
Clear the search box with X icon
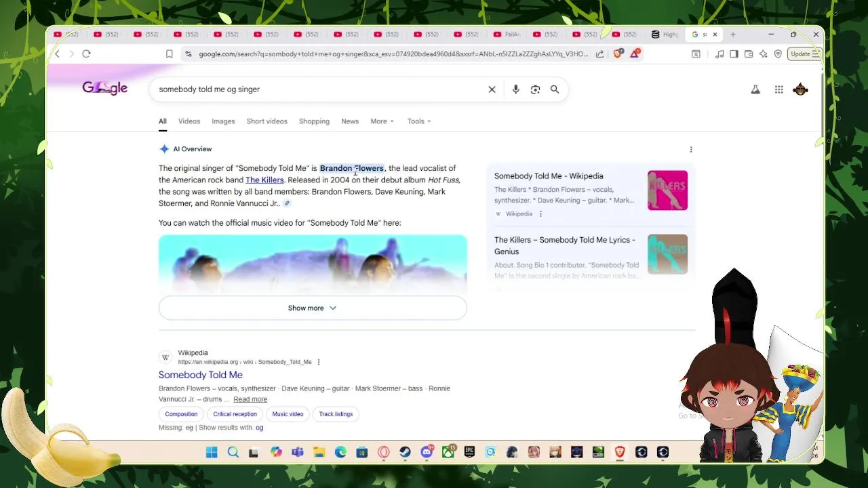(492, 89)
